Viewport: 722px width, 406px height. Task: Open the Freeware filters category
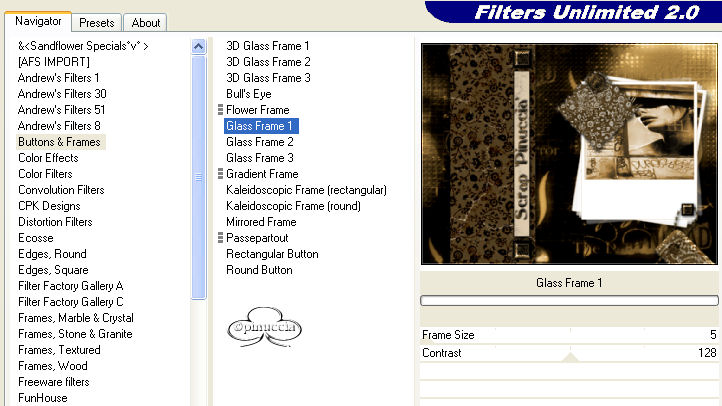pyautogui.click(x=53, y=382)
